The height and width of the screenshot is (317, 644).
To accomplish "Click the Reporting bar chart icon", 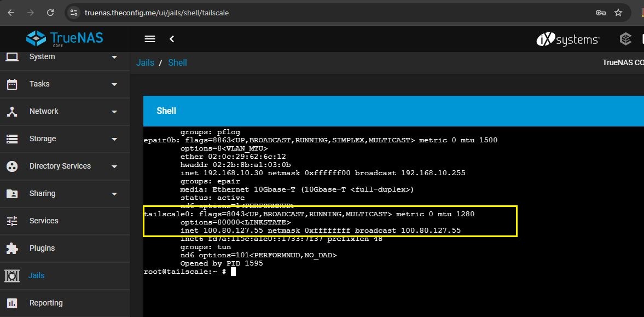I will [x=12, y=303].
